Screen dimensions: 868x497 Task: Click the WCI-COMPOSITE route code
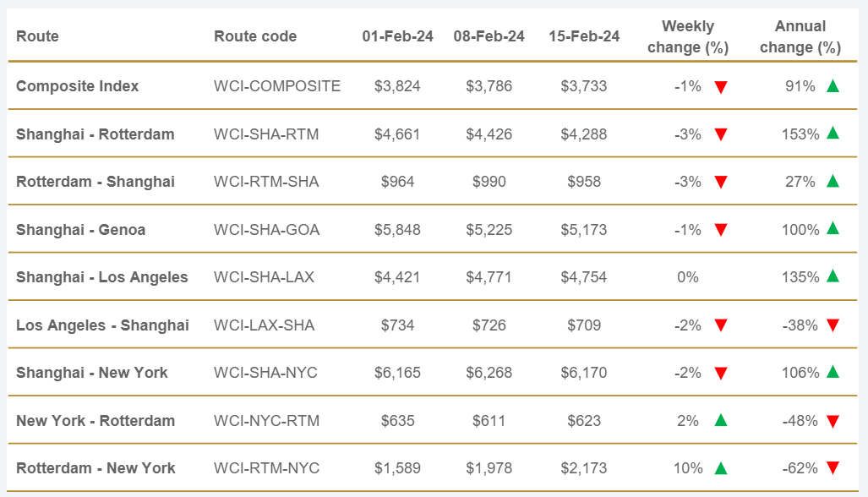tap(277, 86)
